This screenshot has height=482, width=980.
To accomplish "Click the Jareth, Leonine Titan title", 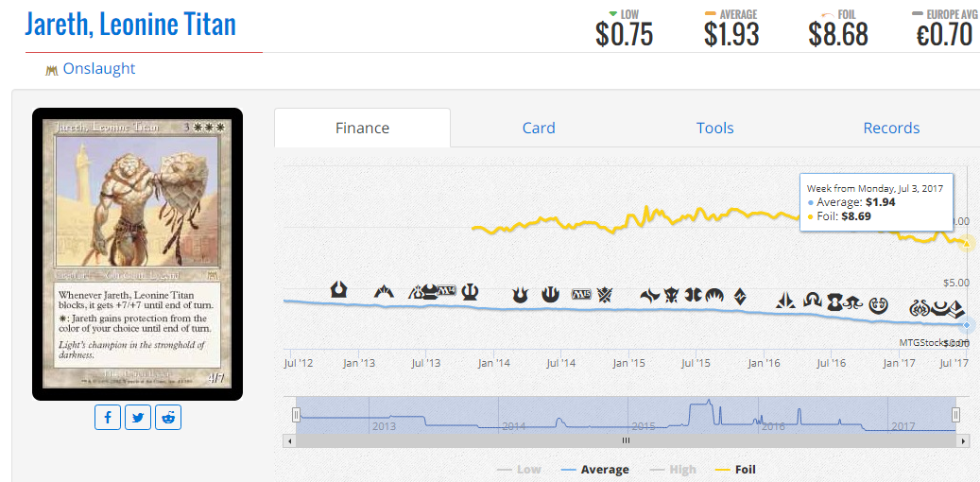I will coord(130,24).
